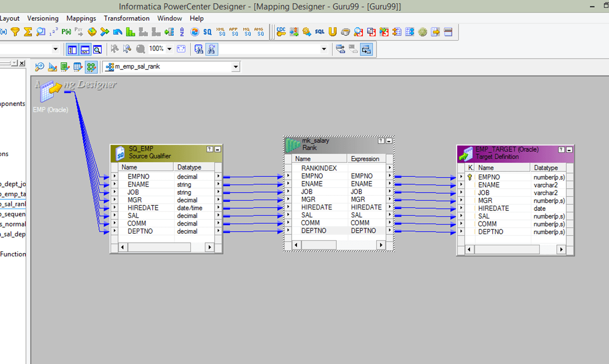Select the Rank transformation green bars icon
The height and width of the screenshot is (364, 609).
pyautogui.click(x=130, y=32)
